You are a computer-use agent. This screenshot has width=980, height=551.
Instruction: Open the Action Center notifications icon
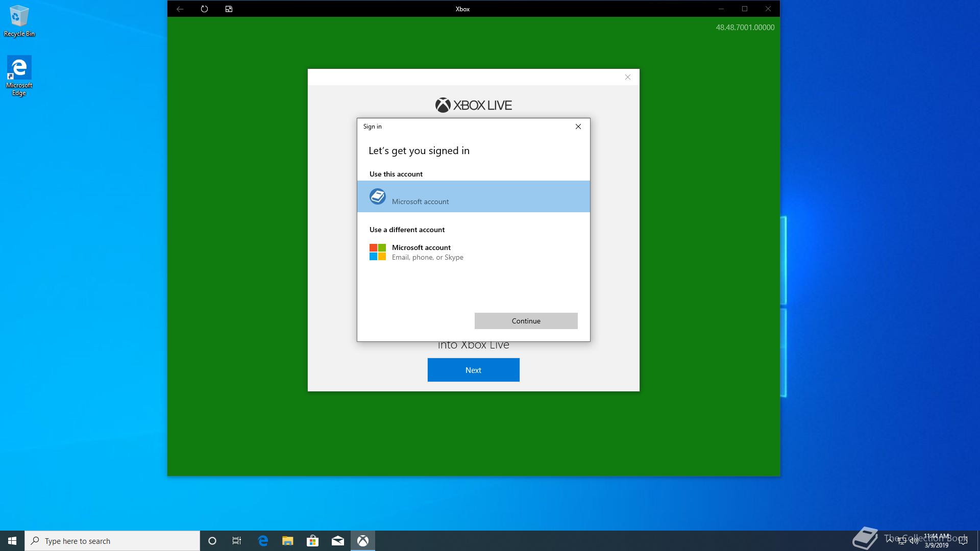pos(963,541)
